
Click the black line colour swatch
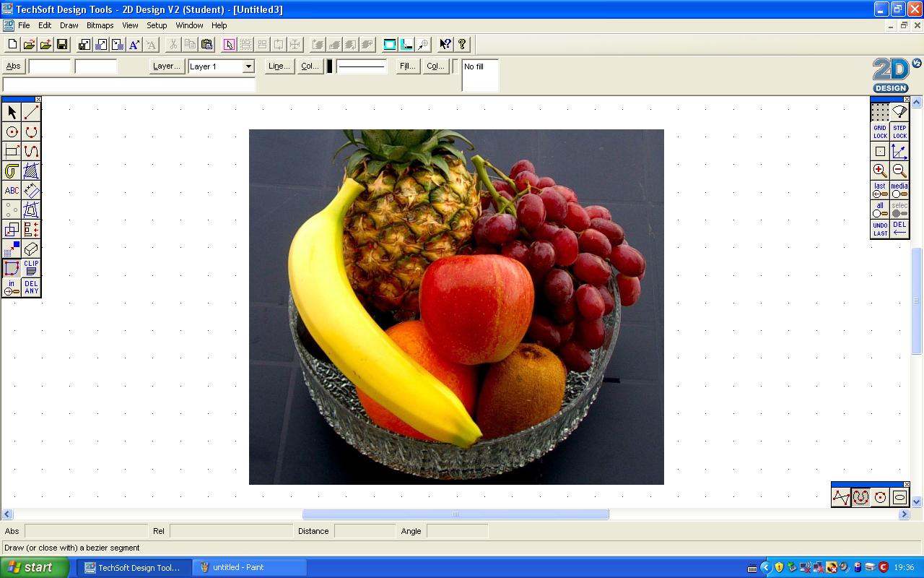pyautogui.click(x=330, y=66)
